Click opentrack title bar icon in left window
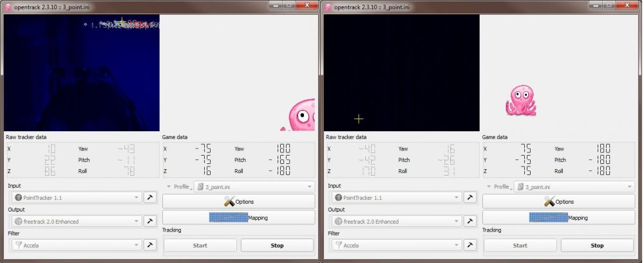Screen dimensions: 644x263 click(8, 6)
